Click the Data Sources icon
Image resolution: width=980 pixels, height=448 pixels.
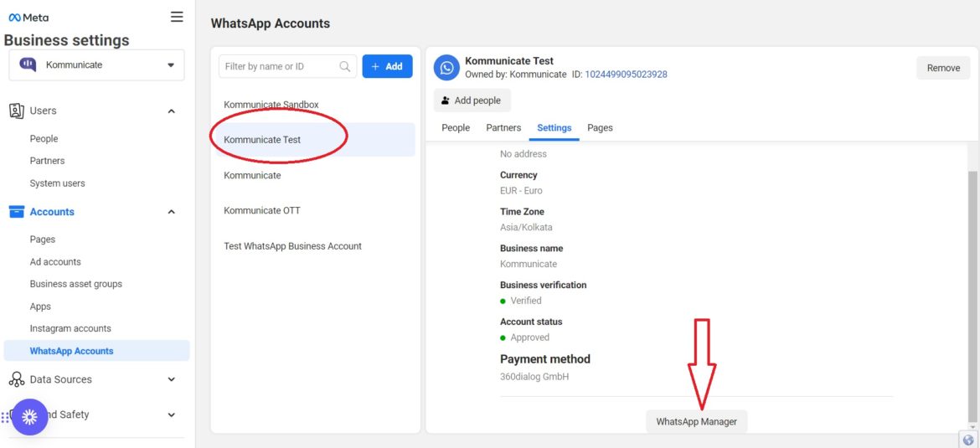pyautogui.click(x=16, y=379)
